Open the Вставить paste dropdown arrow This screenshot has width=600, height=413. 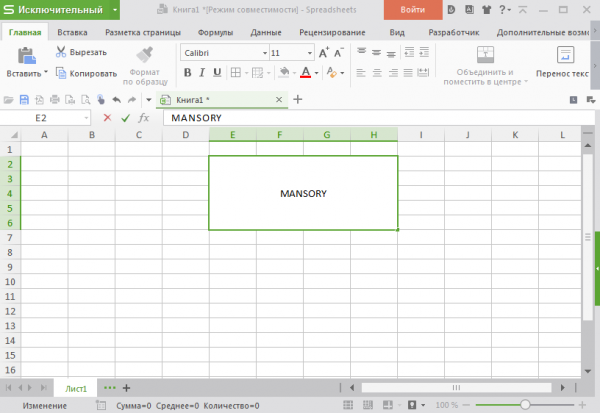[x=46, y=73]
